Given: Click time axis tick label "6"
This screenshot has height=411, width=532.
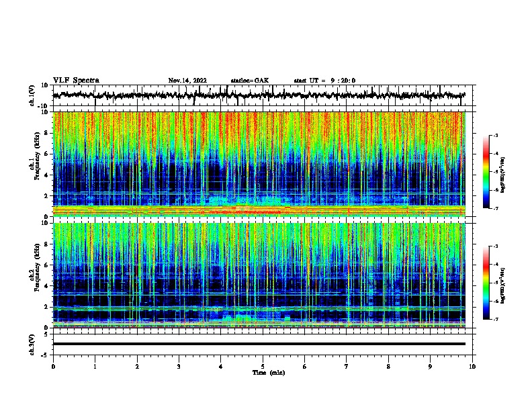Looking at the screenshot, I should click(x=305, y=367).
